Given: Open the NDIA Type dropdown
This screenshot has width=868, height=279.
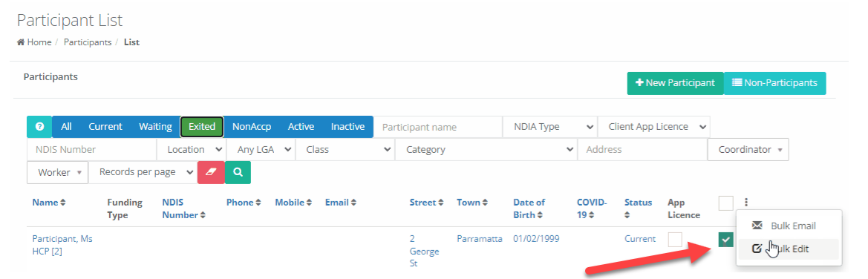Looking at the screenshot, I should click(x=550, y=127).
